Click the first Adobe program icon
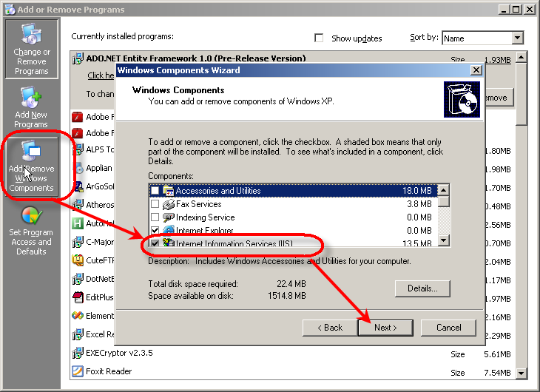The image size is (540, 392). tap(78, 117)
